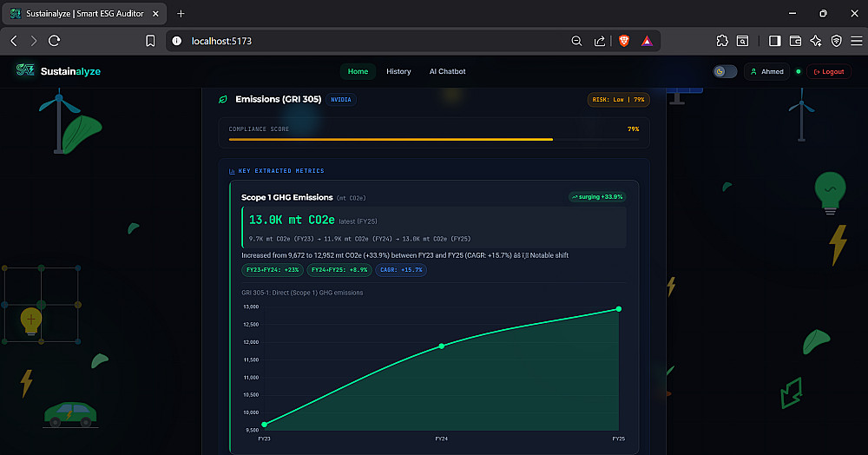The width and height of the screenshot is (868, 455).
Task: Click the FY23→FY24: +23% chip
Action: click(273, 270)
